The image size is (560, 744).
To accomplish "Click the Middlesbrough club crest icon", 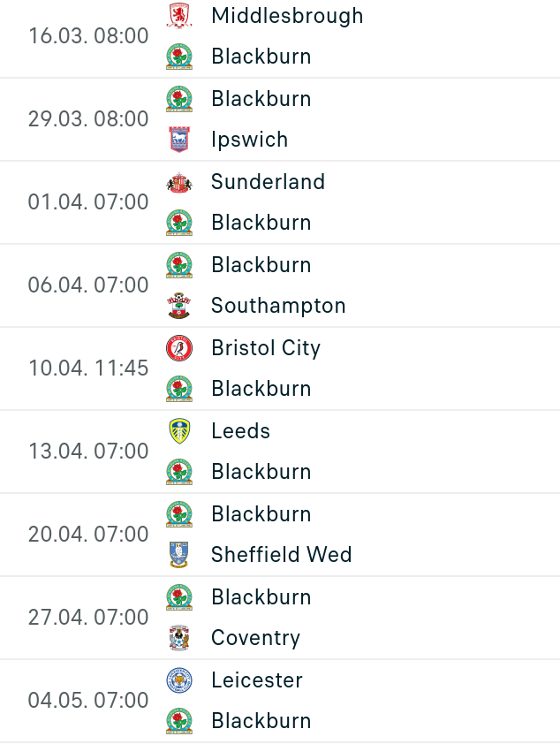I will [179, 16].
